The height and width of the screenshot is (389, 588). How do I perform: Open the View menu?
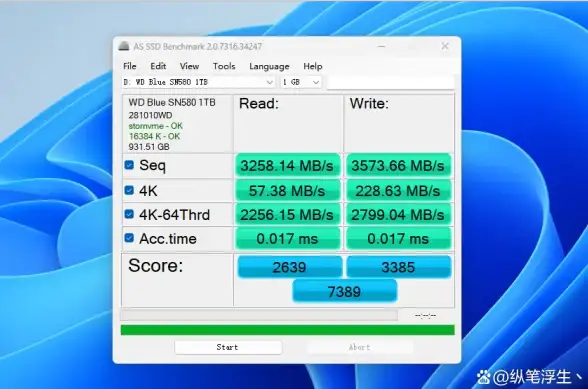189,66
